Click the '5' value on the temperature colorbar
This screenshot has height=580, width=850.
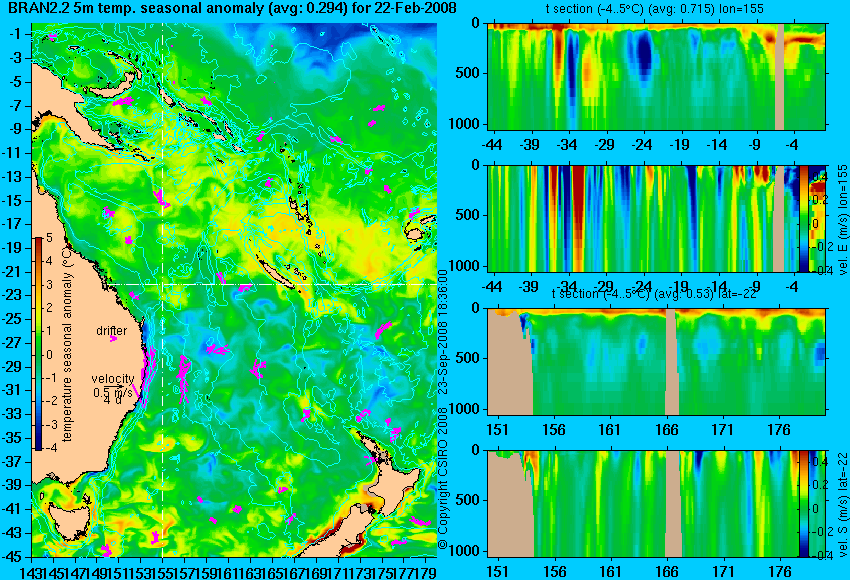point(49,237)
